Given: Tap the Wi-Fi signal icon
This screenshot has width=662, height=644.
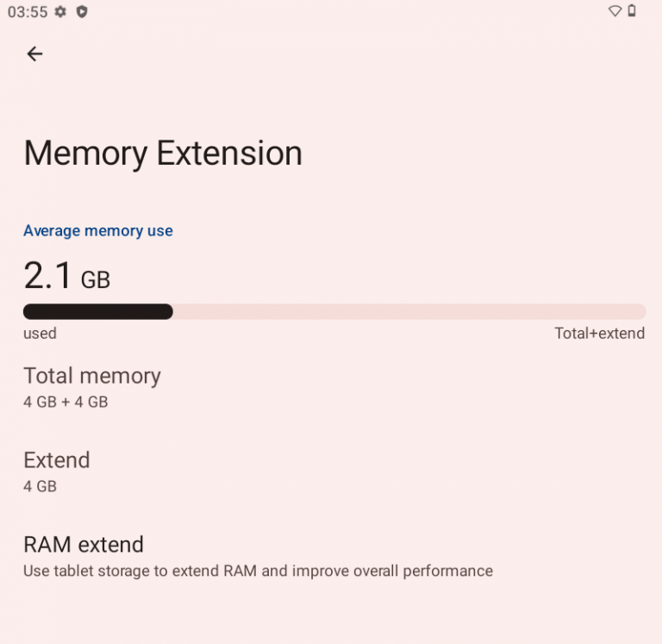Looking at the screenshot, I should 615,12.
